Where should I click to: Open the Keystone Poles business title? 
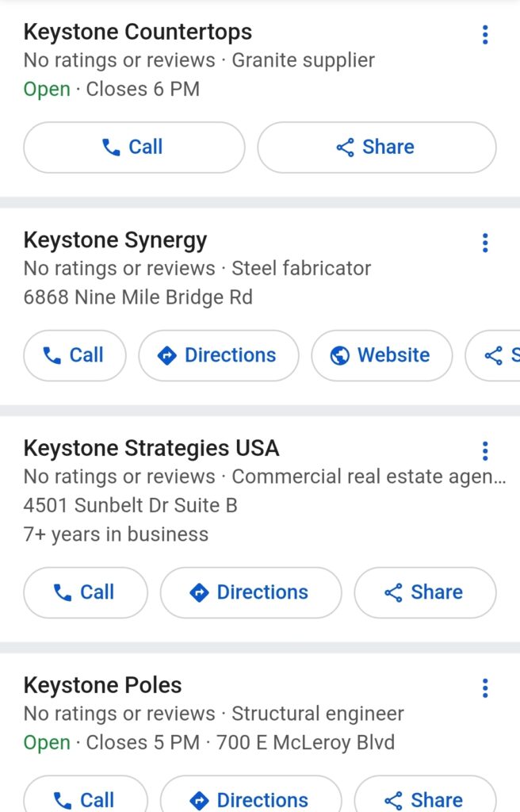coord(102,685)
